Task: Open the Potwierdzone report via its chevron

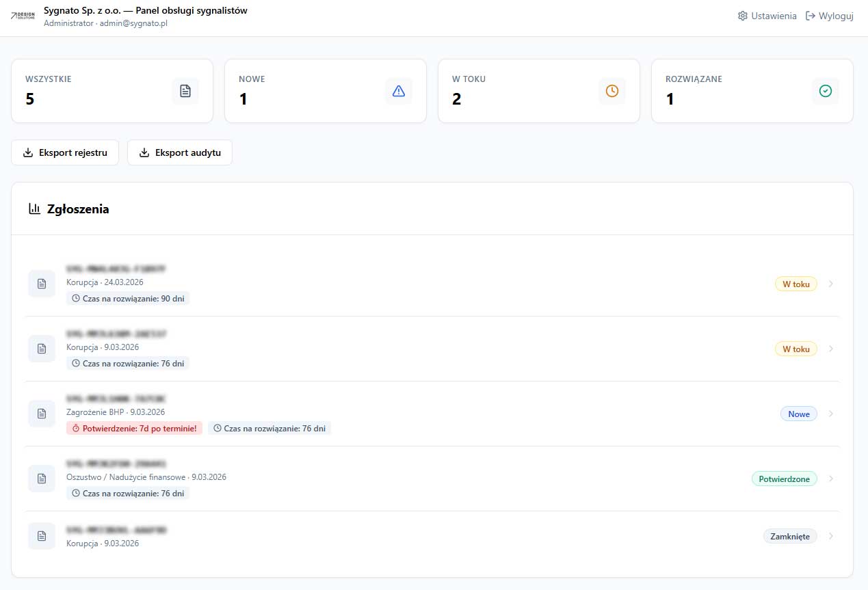Action: coord(831,479)
